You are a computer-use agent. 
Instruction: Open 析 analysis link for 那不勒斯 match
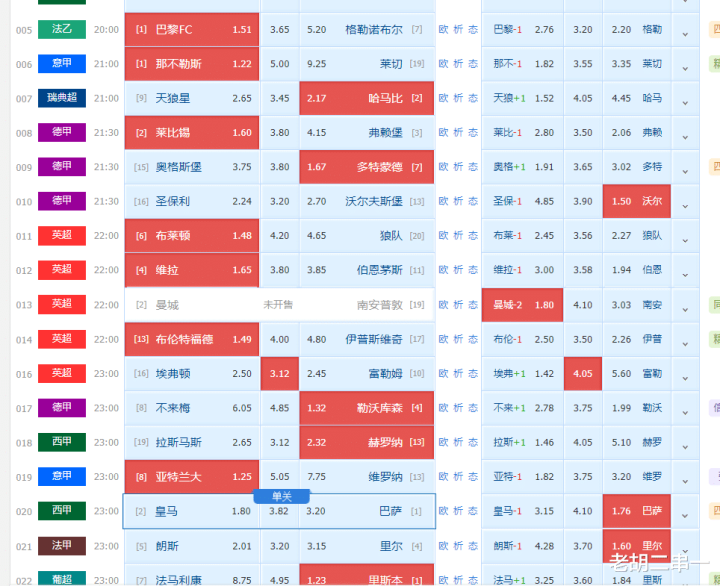[x=458, y=64]
